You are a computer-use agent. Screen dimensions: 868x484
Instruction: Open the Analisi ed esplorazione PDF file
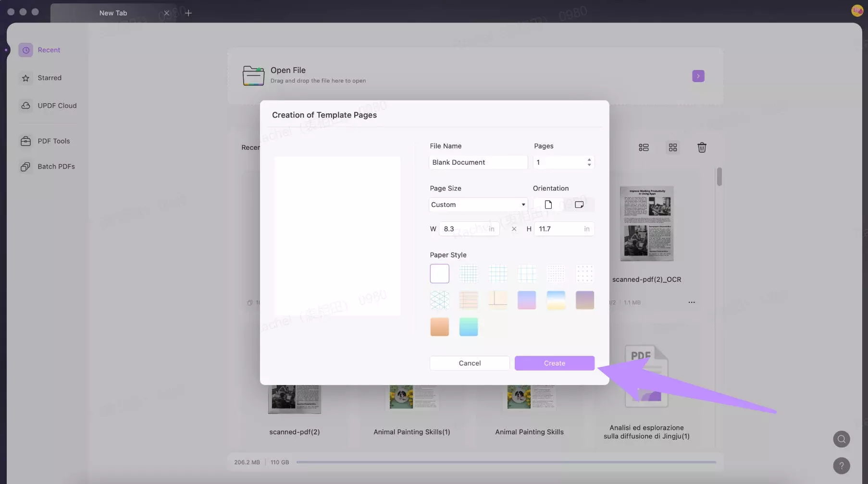pyautogui.click(x=646, y=377)
